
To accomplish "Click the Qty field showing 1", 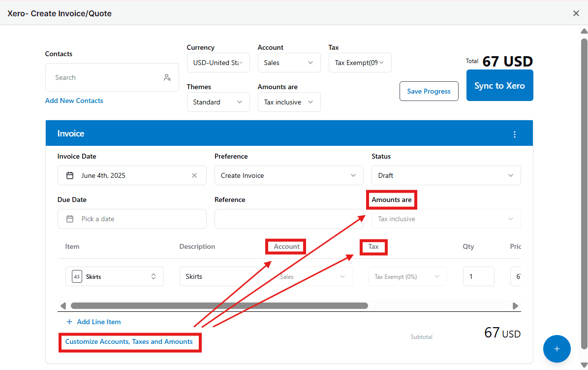I will [478, 276].
